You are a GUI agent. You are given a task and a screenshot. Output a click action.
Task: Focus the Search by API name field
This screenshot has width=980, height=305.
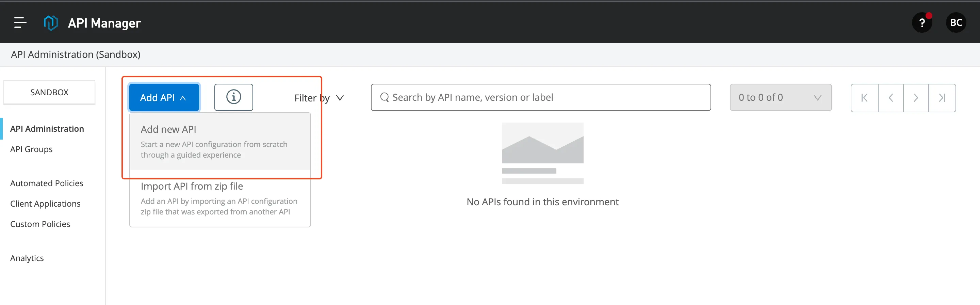(x=541, y=97)
